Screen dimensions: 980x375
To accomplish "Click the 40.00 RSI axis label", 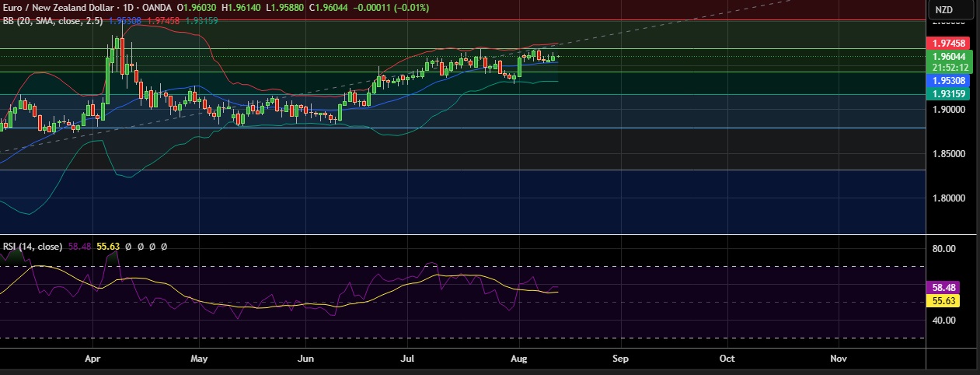I will (943, 320).
